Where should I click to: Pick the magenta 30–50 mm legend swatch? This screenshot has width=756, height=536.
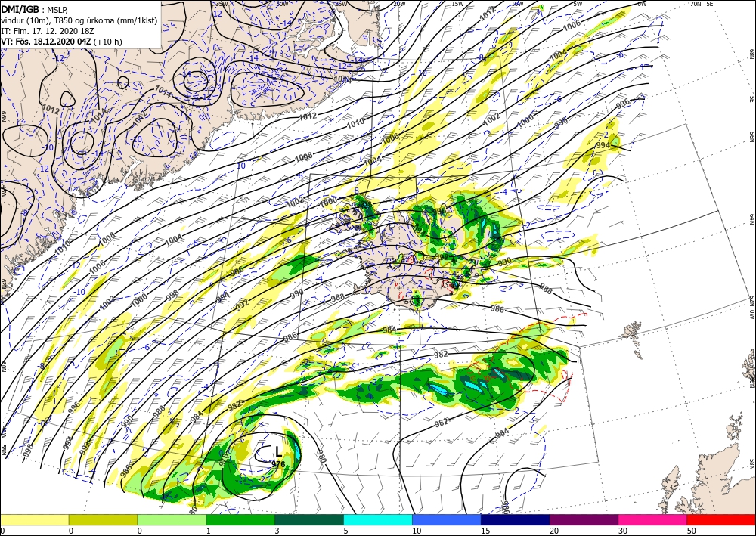[653, 520]
